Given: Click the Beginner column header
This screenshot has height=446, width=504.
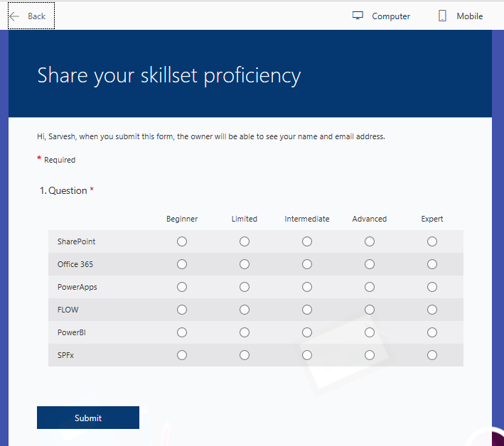Looking at the screenshot, I should [182, 219].
